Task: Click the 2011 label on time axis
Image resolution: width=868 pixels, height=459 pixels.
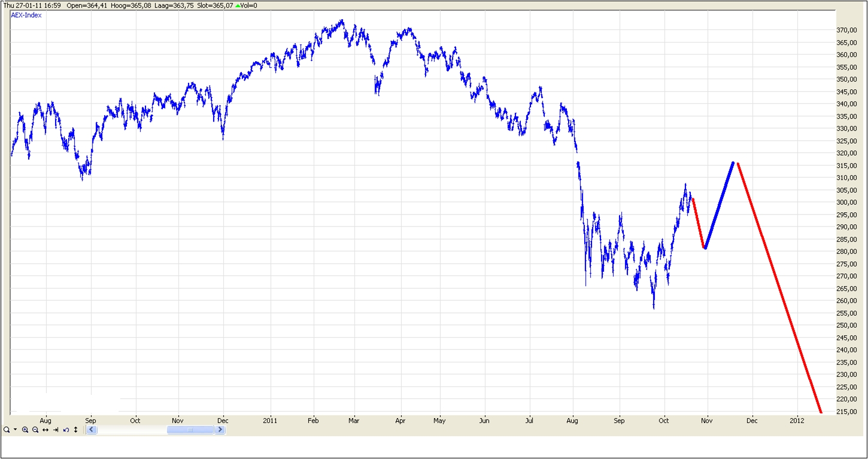Action: point(271,421)
